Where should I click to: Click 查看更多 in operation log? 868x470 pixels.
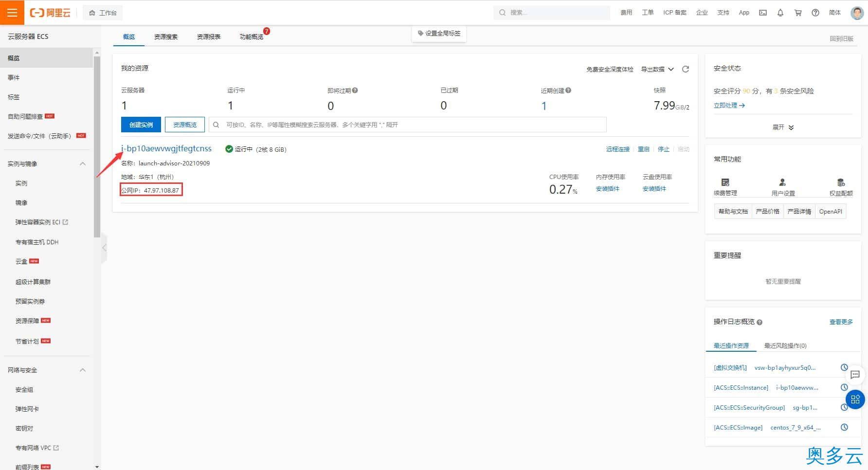coord(841,322)
